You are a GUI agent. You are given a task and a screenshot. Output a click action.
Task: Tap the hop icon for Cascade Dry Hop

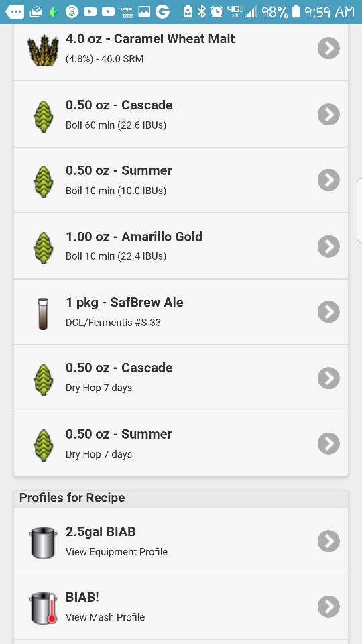[43, 380]
